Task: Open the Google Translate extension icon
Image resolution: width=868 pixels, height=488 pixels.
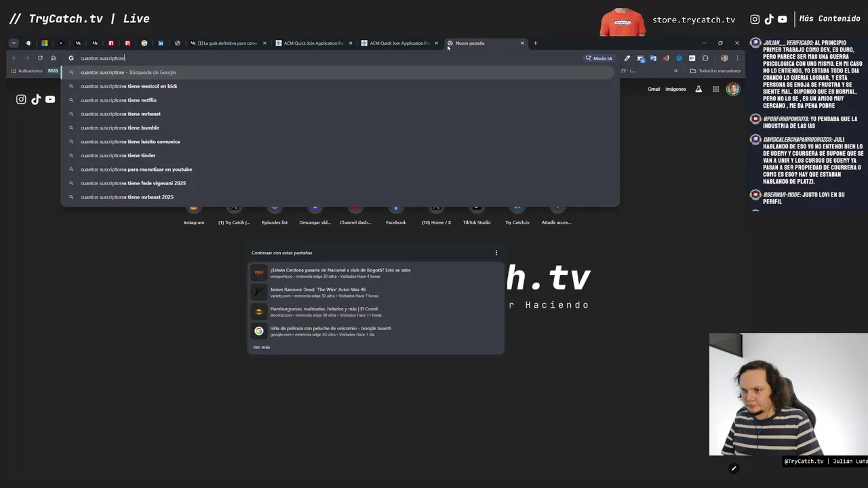Action: [x=653, y=58]
